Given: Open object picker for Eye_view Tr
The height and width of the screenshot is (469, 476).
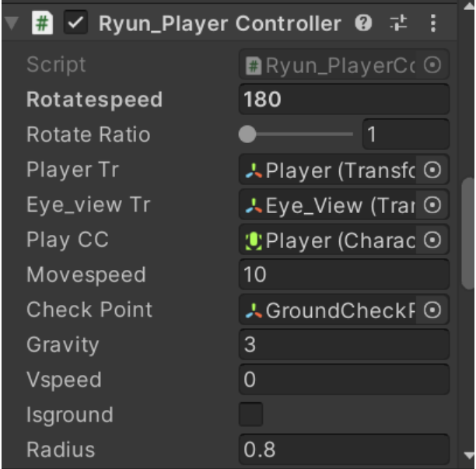Looking at the screenshot, I should pyautogui.click(x=432, y=205).
